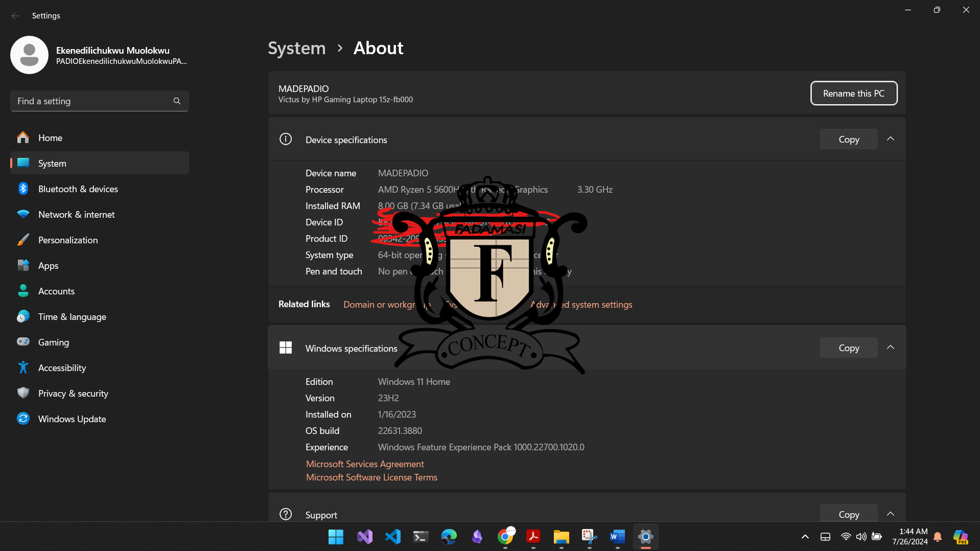Click the search magnifier icon
Screen dimensions: 980x551
coord(177,101)
